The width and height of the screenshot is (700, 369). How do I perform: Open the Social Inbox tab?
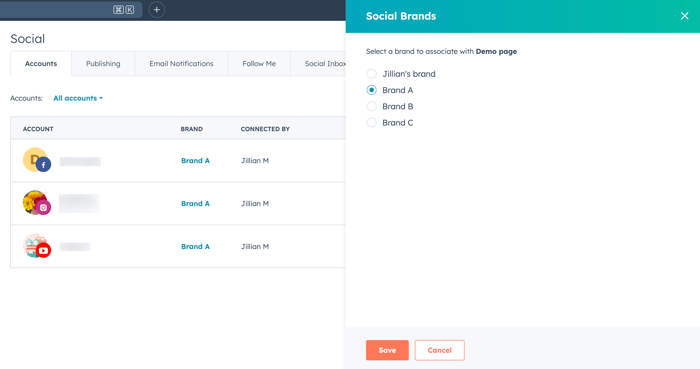point(318,64)
